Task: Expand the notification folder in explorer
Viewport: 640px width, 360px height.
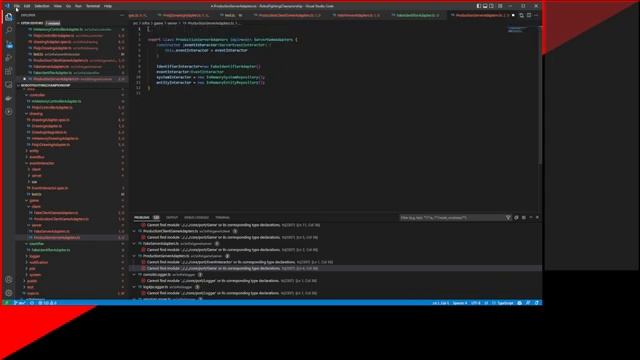Action: (39, 262)
